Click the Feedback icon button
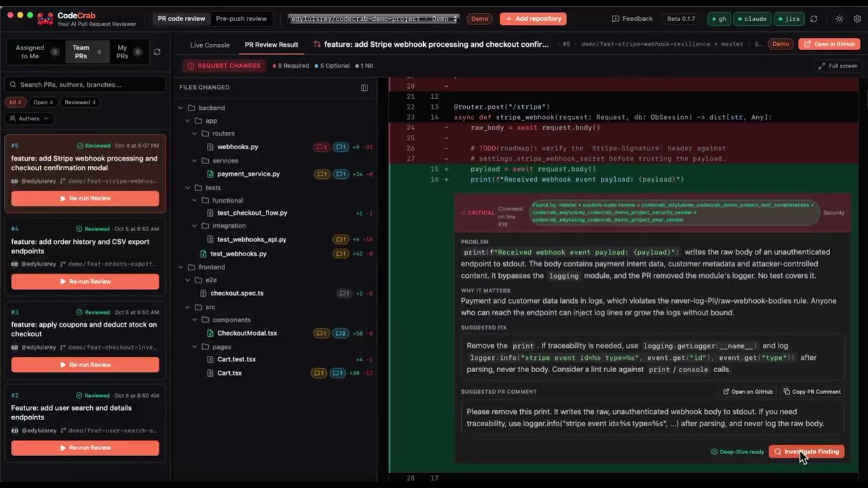Viewport: 868px width, 488px height. click(632, 19)
